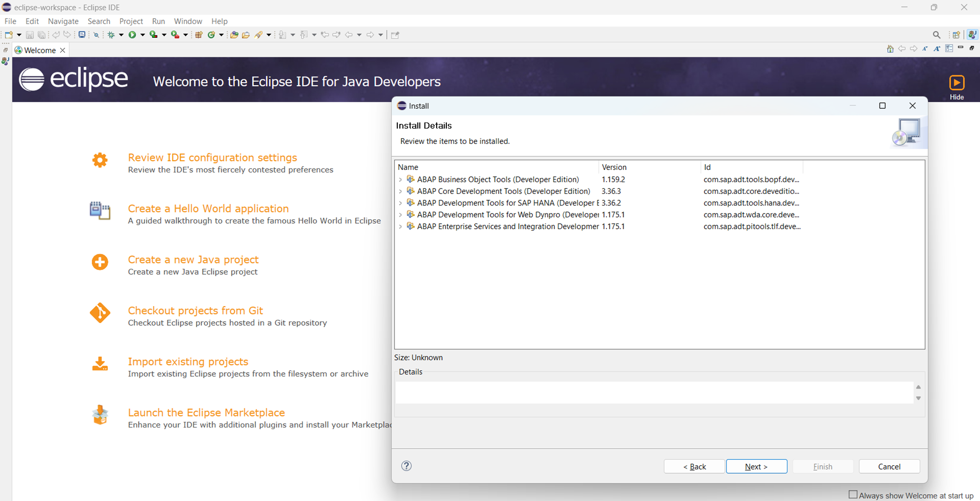Open Checkout projects from Git link

195,310
